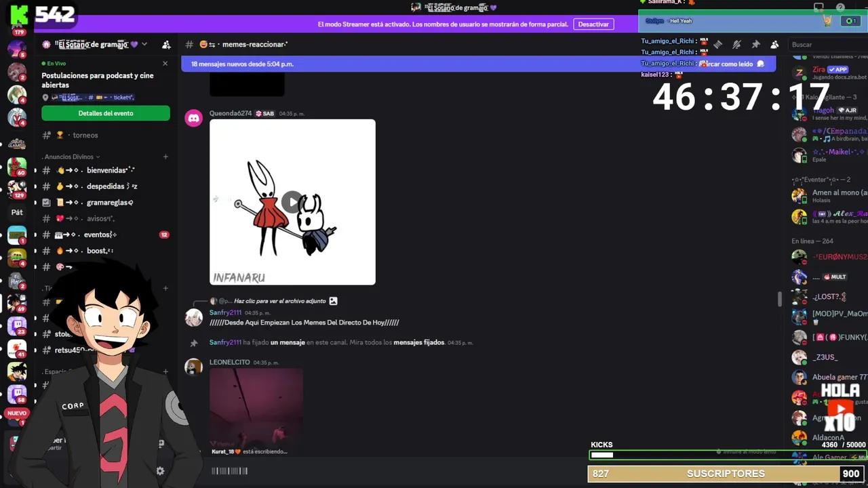
Task: Click the image icon after 'archivo adjunto'
Action: point(333,301)
